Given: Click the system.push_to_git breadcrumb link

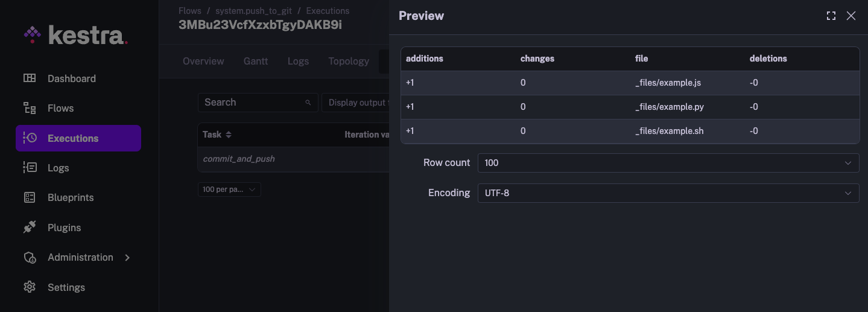Looking at the screenshot, I should pyautogui.click(x=253, y=11).
